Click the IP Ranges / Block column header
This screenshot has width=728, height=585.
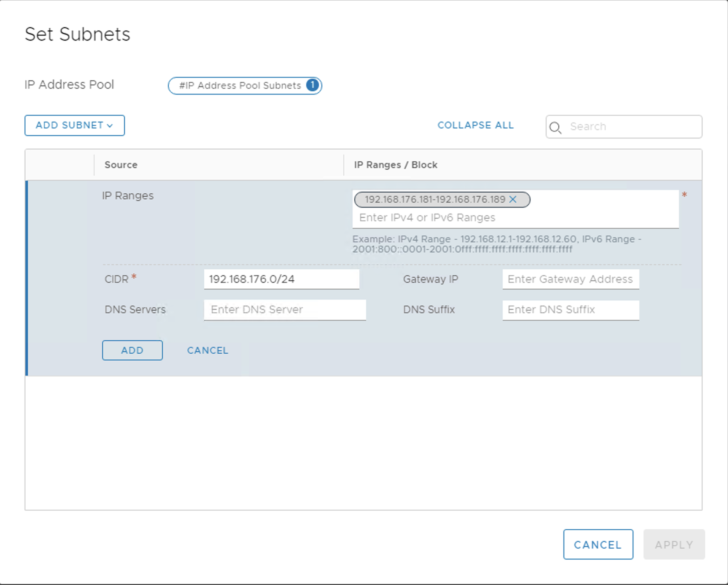click(x=395, y=165)
